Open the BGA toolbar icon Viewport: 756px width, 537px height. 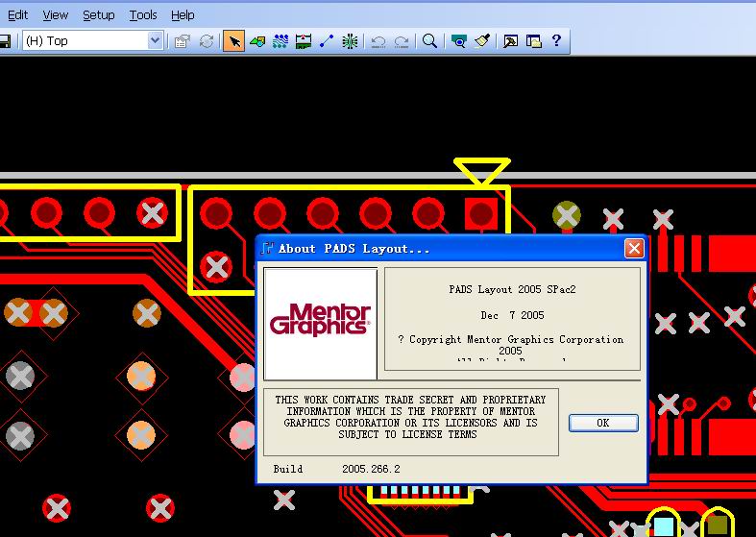point(350,41)
